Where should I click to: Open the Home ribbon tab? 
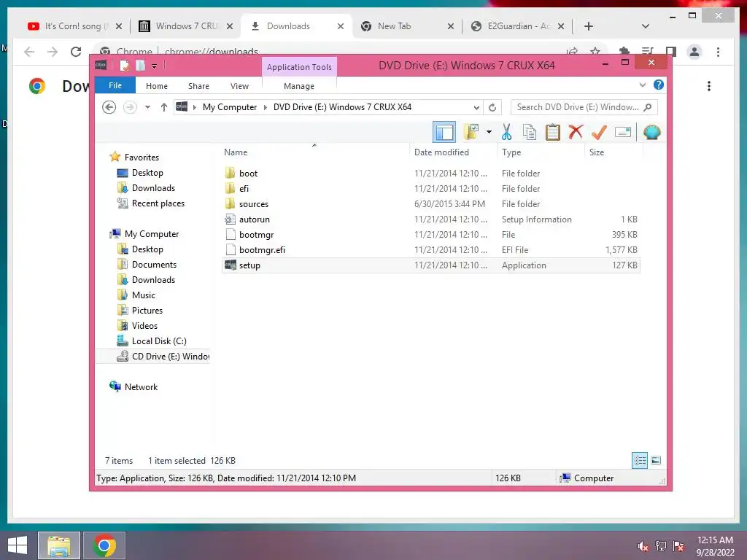157,86
